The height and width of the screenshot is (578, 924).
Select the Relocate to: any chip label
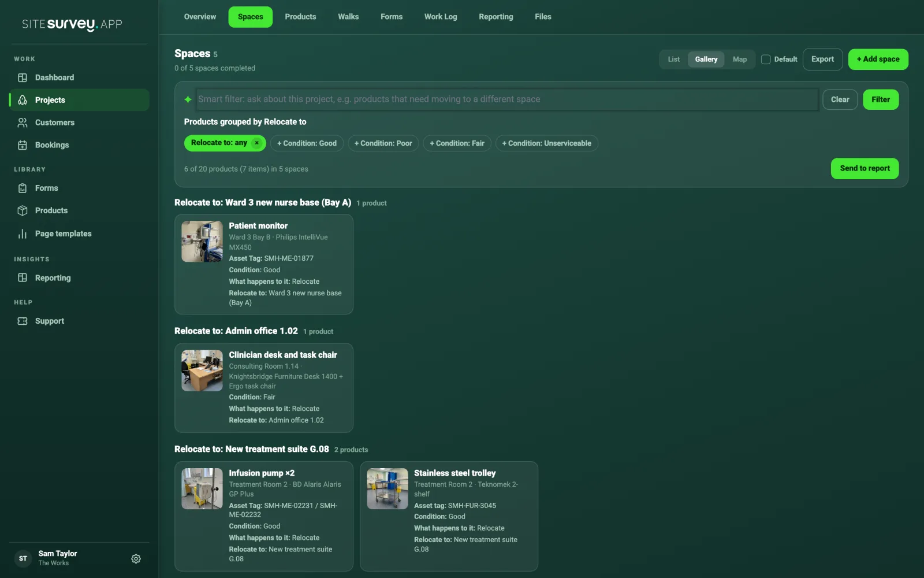219,143
